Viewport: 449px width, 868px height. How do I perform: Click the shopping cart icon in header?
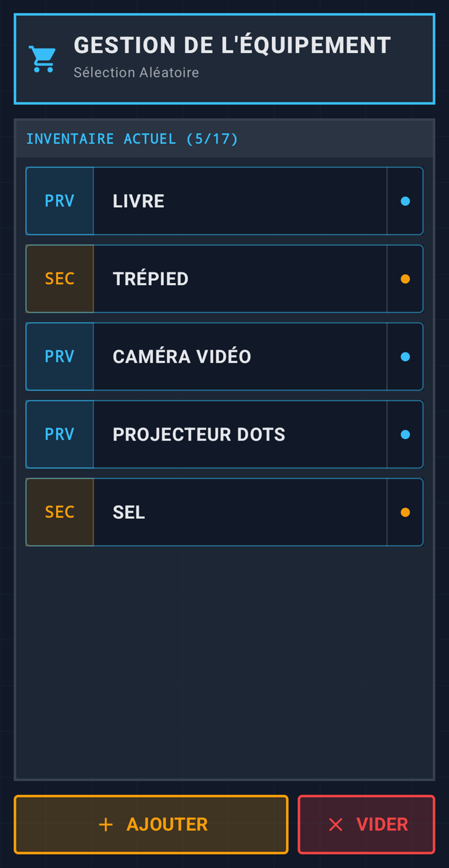(43, 59)
